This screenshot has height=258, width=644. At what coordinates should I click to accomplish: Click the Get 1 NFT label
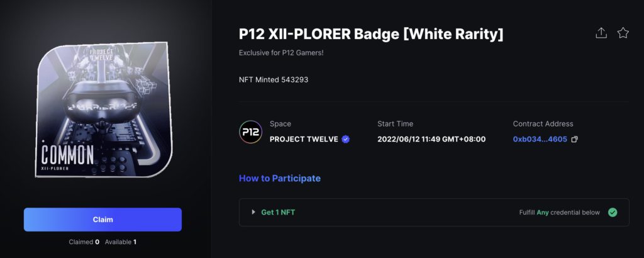tap(278, 213)
